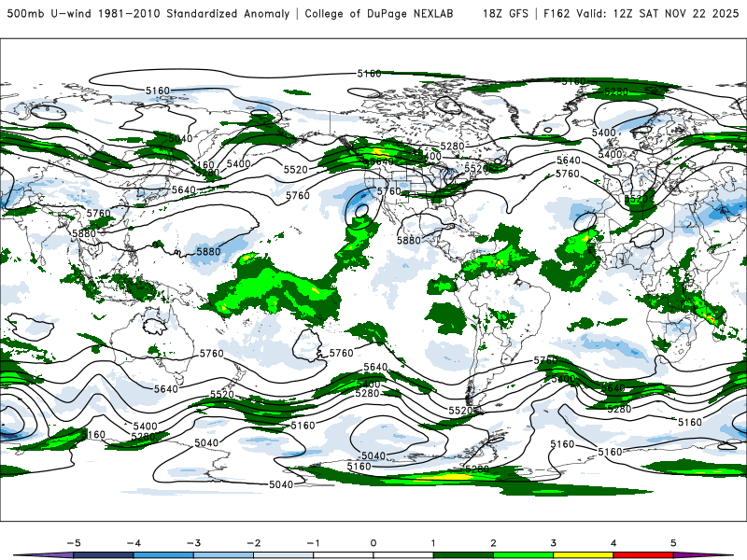Pick the blue swatch between -4 and -3
Screen dimensions: 747x560
pyautogui.click(x=163, y=555)
